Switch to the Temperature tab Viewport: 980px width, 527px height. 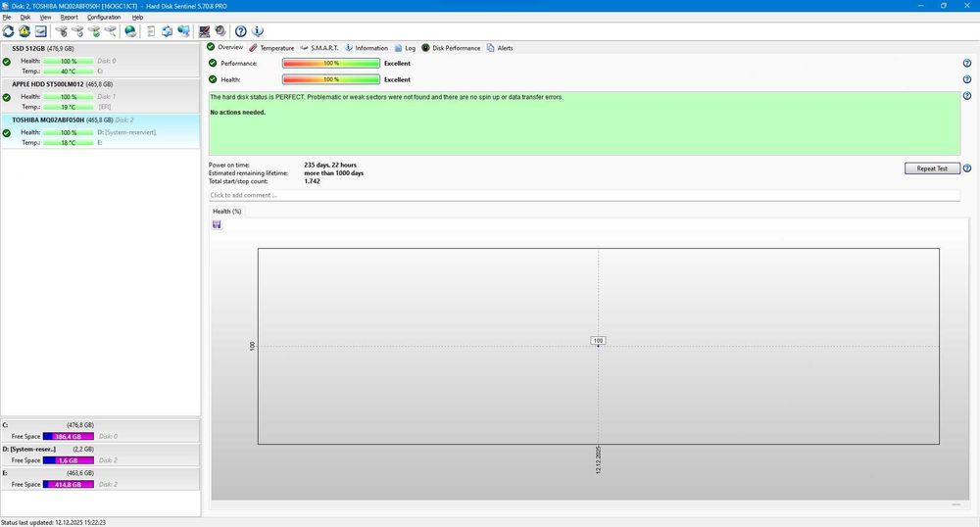[x=271, y=48]
